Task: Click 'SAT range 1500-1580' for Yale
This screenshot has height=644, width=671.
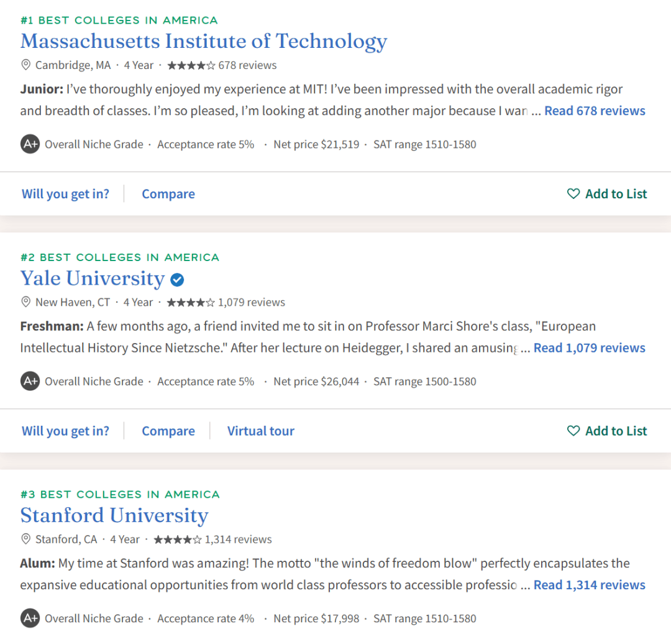Action: (x=424, y=382)
